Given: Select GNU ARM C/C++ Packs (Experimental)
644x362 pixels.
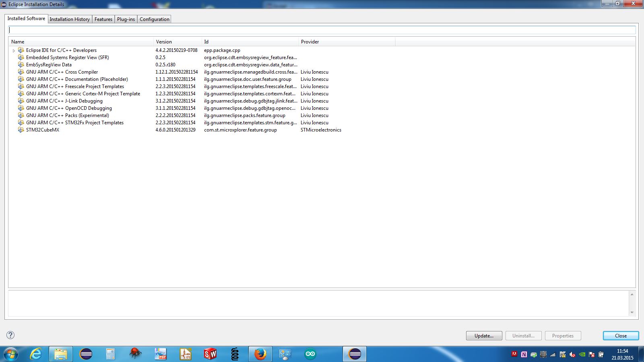Looking at the screenshot, I should click(x=68, y=115).
